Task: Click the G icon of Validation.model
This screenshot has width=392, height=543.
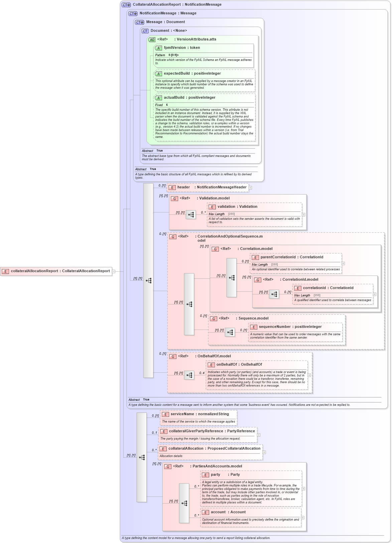Action: point(174,198)
